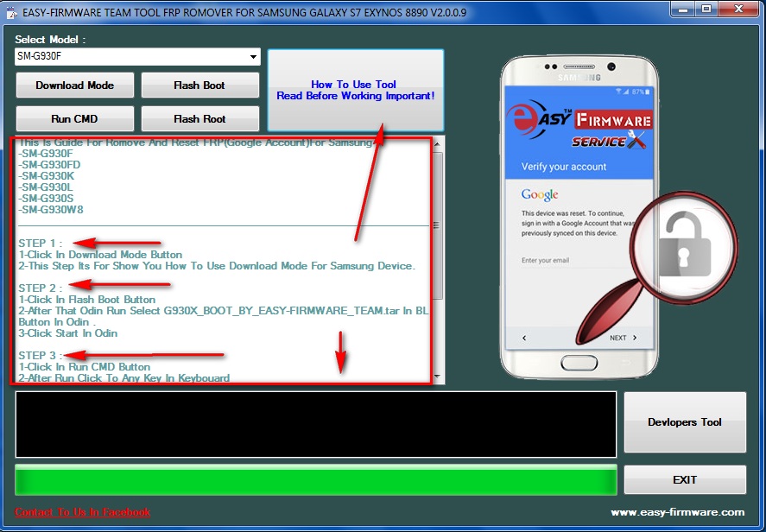Close the FRP remover window
The width and height of the screenshot is (766, 532).
[x=738, y=9]
